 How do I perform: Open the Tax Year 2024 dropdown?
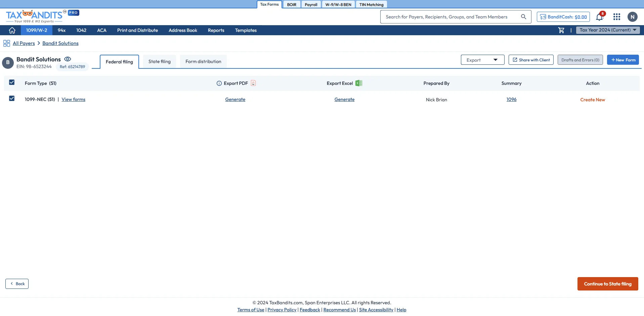608,30
